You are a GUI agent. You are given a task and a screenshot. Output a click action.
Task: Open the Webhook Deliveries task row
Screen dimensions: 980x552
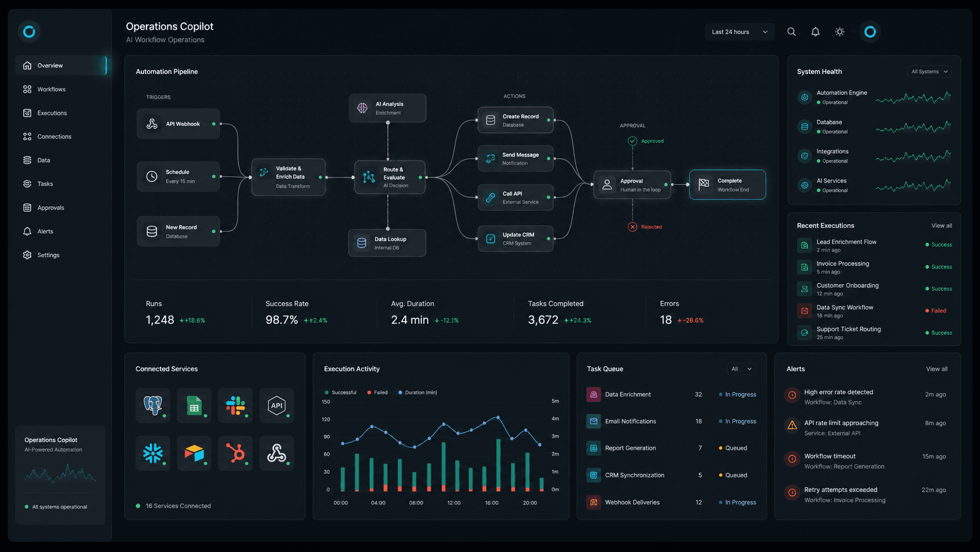tap(672, 503)
